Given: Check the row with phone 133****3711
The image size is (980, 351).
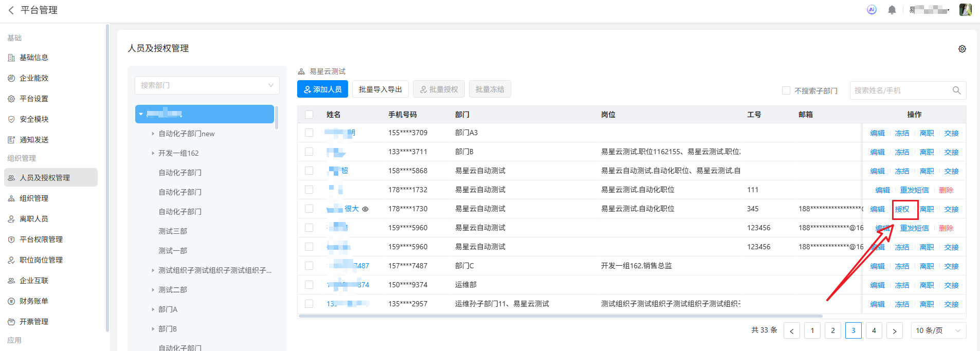Looking at the screenshot, I should (x=309, y=152).
